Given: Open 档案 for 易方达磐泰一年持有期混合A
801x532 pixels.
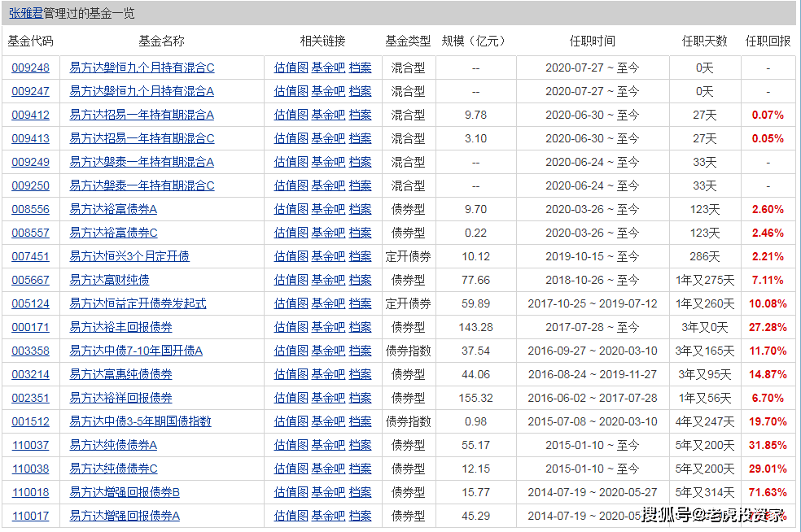Looking at the screenshot, I should (x=360, y=162).
